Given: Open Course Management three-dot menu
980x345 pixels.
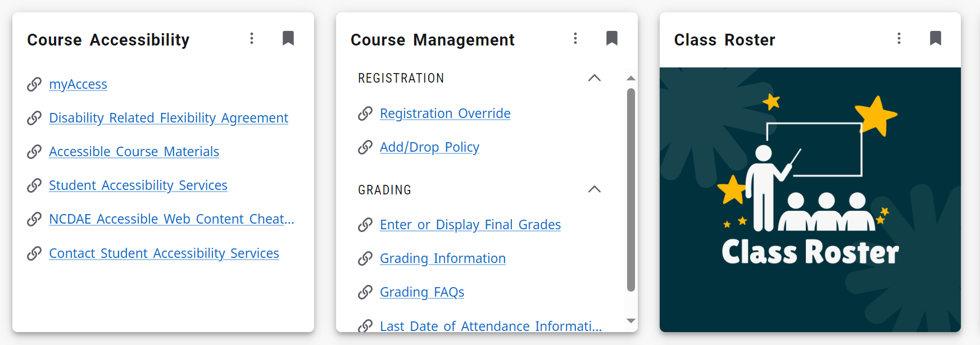Looking at the screenshot, I should (575, 38).
